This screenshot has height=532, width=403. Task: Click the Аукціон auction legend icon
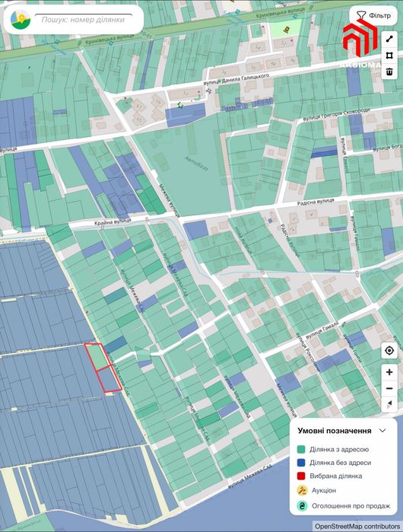coord(302,490)
